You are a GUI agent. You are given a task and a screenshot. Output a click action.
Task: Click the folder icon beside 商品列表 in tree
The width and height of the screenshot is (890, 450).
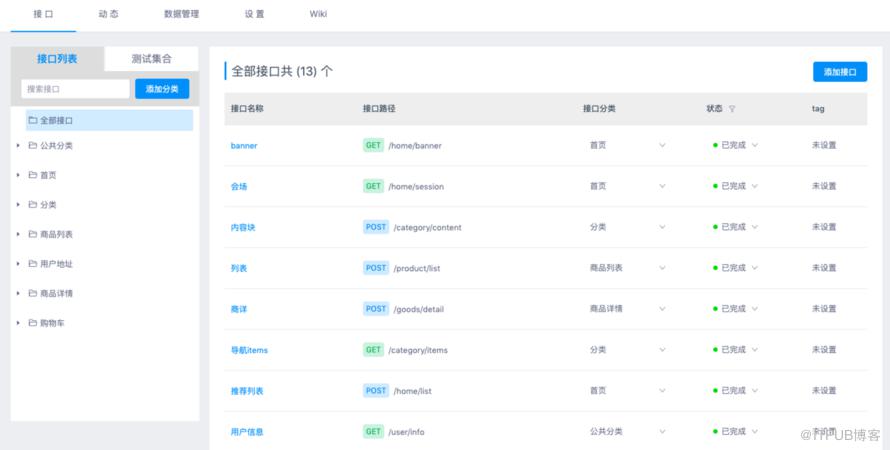pos(33,234)
